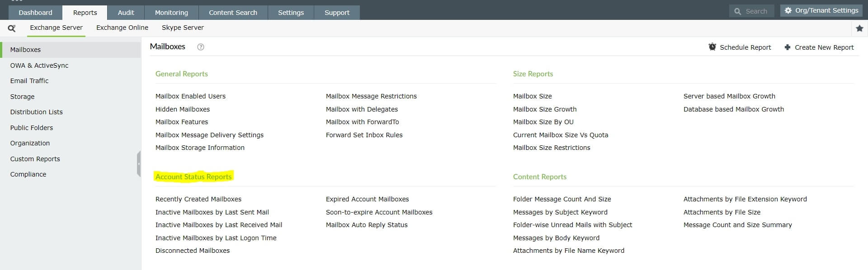Select the Exchange Online sub-tab
Image resolution: width=868 pixels, height=270 pixels.
click(x=122, y=28)
